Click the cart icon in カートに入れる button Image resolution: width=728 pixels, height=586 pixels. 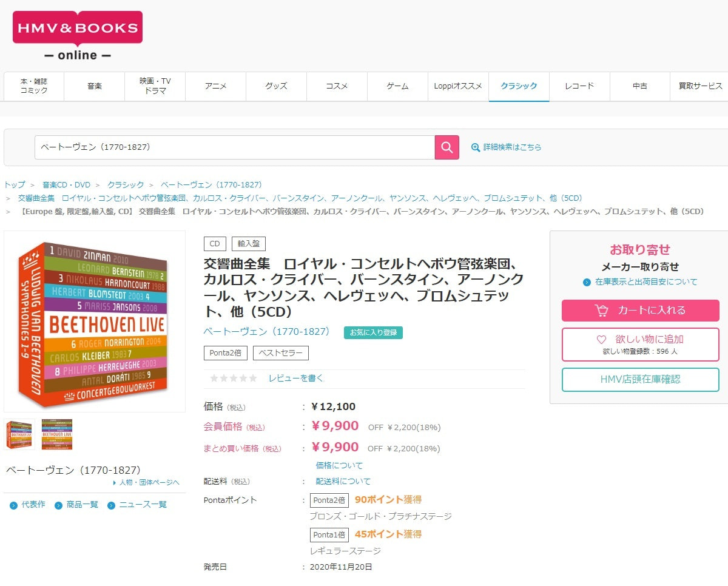click(601, 311)
